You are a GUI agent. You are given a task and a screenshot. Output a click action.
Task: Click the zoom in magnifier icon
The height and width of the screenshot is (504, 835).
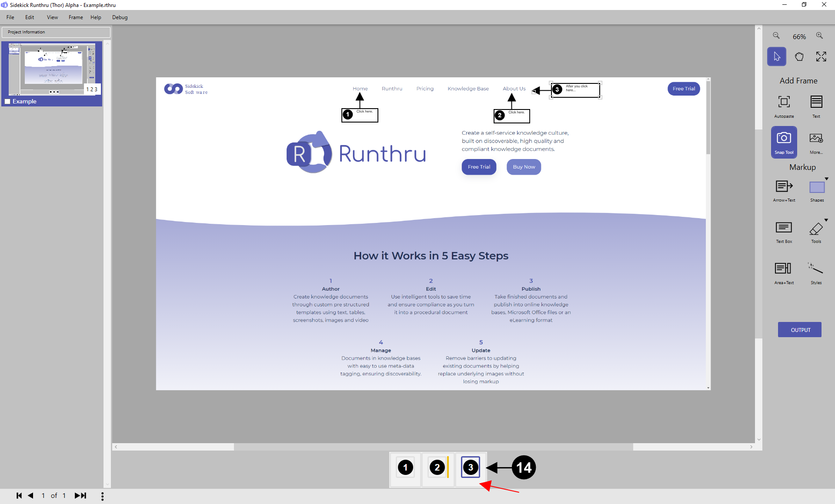pos(819,36)
